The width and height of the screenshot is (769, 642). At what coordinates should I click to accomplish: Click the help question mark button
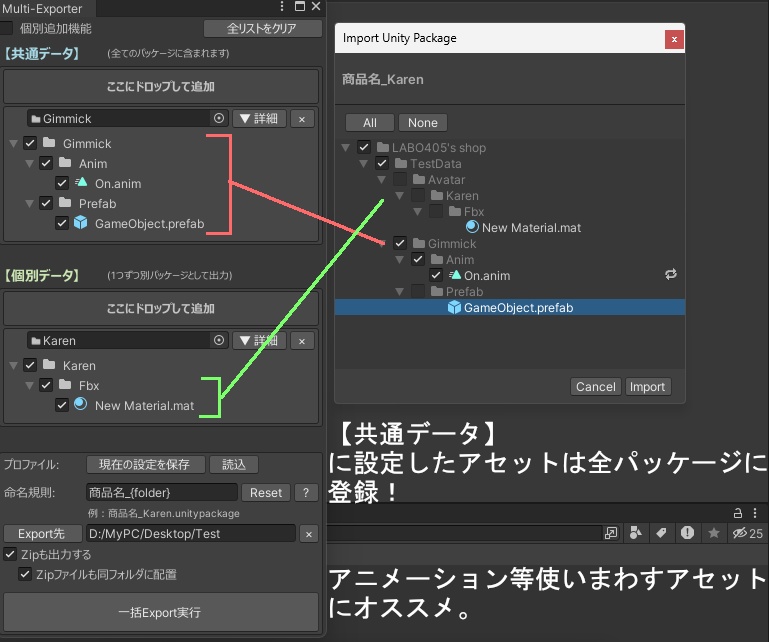(x=306, y=492)
